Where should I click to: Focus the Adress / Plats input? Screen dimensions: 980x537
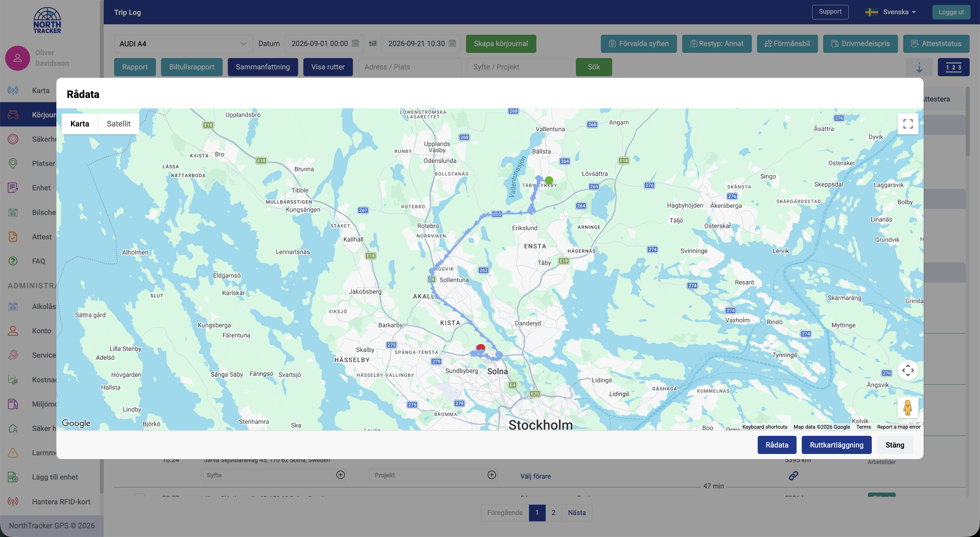[410, 67]
